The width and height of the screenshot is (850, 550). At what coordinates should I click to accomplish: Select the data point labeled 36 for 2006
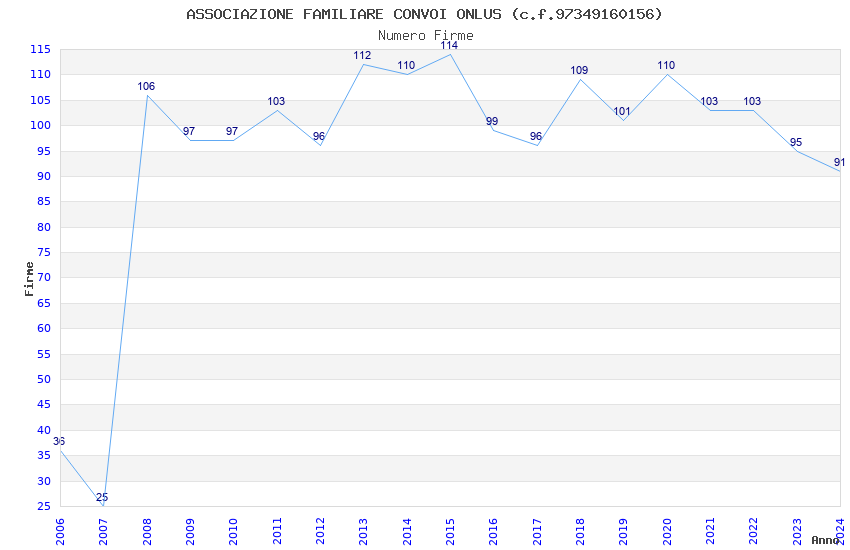point(59,442)
